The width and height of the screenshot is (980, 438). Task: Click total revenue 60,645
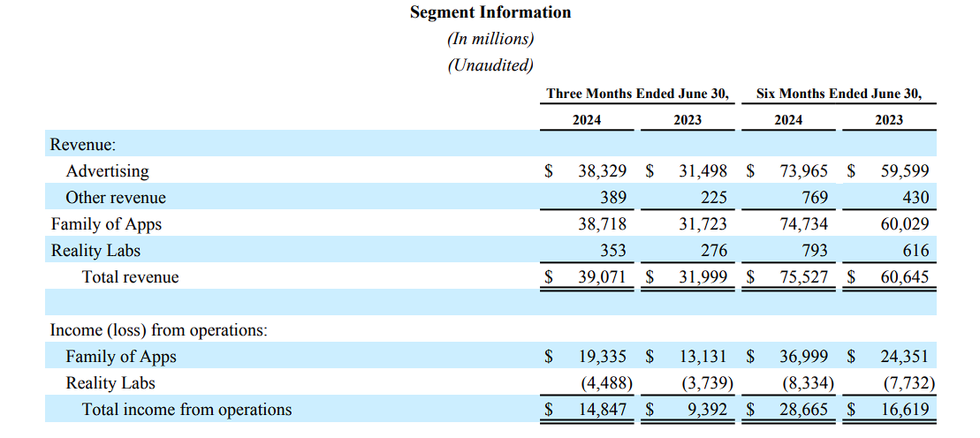[x=905, y=276]
